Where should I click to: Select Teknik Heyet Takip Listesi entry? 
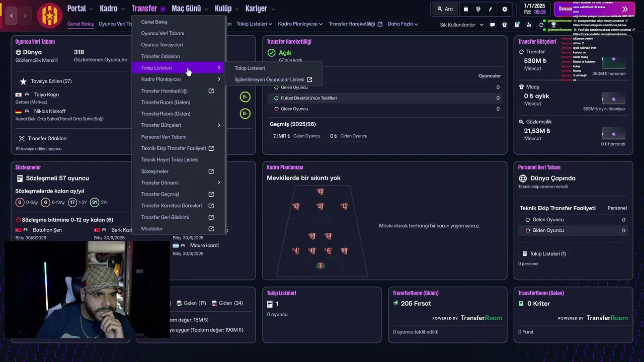(x=170, y=160)
